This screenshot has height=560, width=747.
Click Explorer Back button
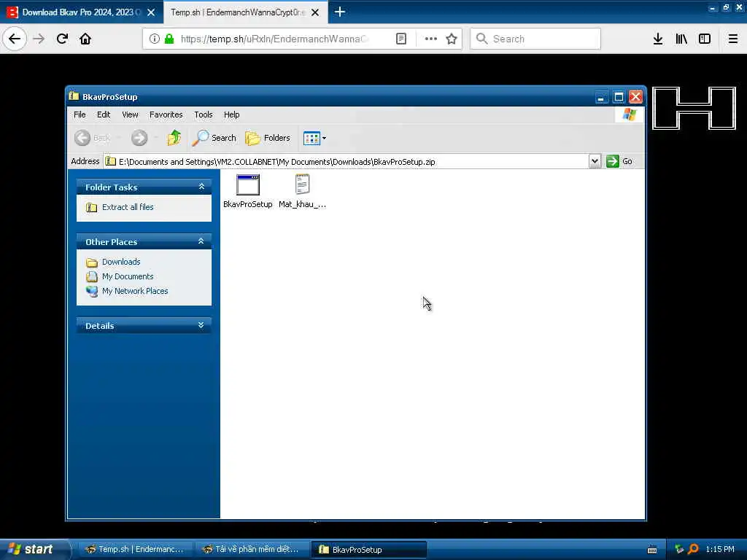[x=93, y=138]
